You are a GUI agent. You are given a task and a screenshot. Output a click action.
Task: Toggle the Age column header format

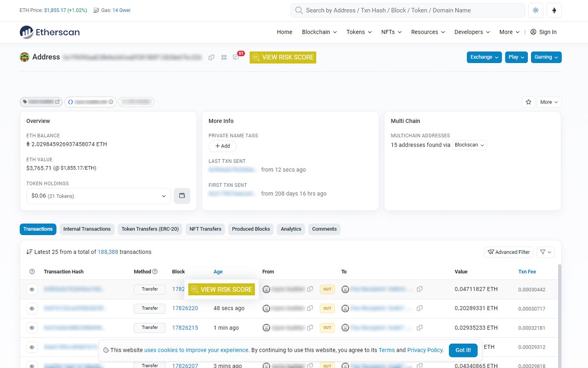218,272
